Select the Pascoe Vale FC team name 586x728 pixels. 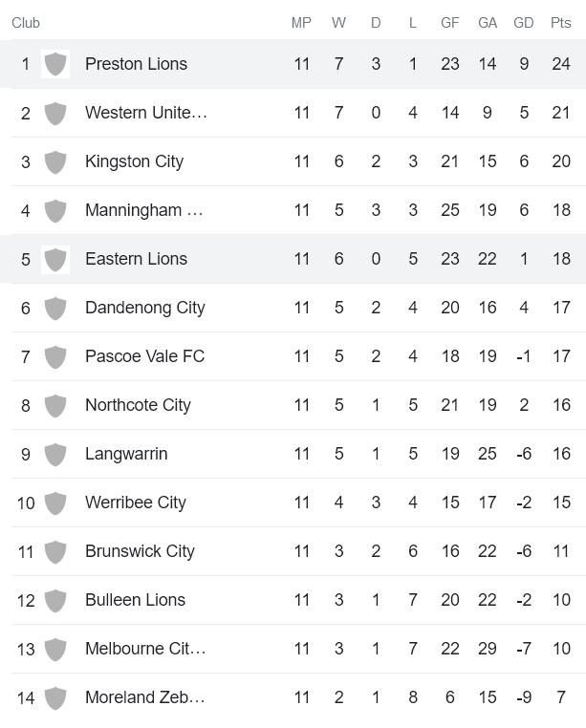point(144,356)
